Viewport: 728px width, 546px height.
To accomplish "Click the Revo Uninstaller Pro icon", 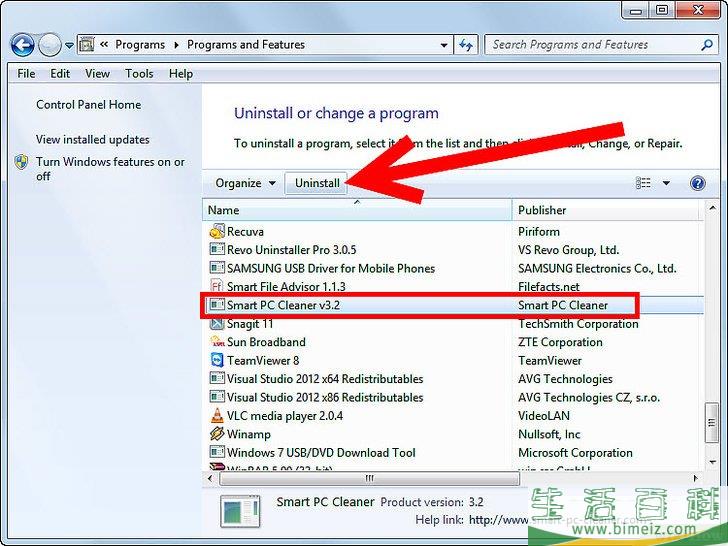I will [x=217, y=249].
